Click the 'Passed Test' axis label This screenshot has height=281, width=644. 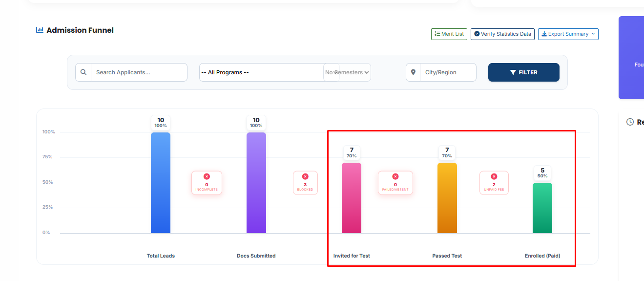[x=447, y=256]
